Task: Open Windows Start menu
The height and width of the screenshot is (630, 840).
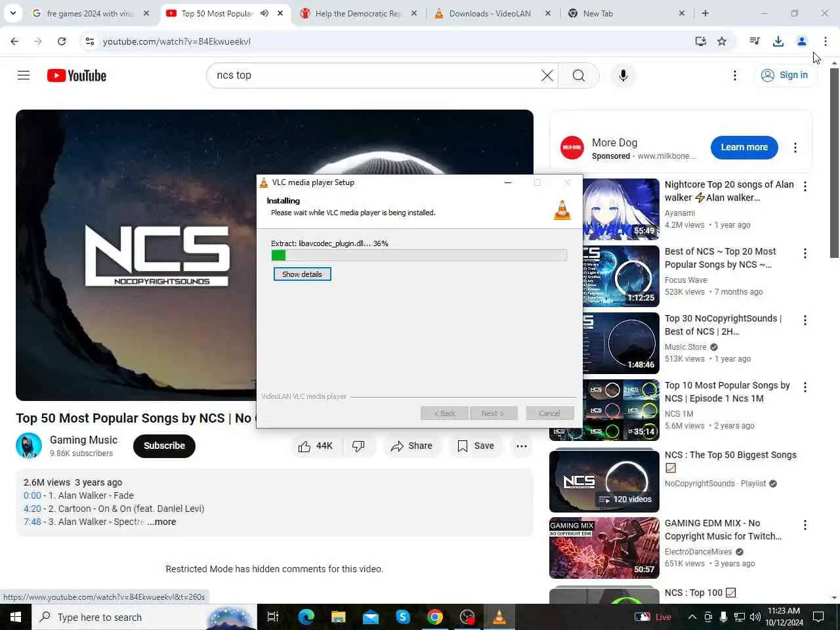Action: click(x=16, y=617)
